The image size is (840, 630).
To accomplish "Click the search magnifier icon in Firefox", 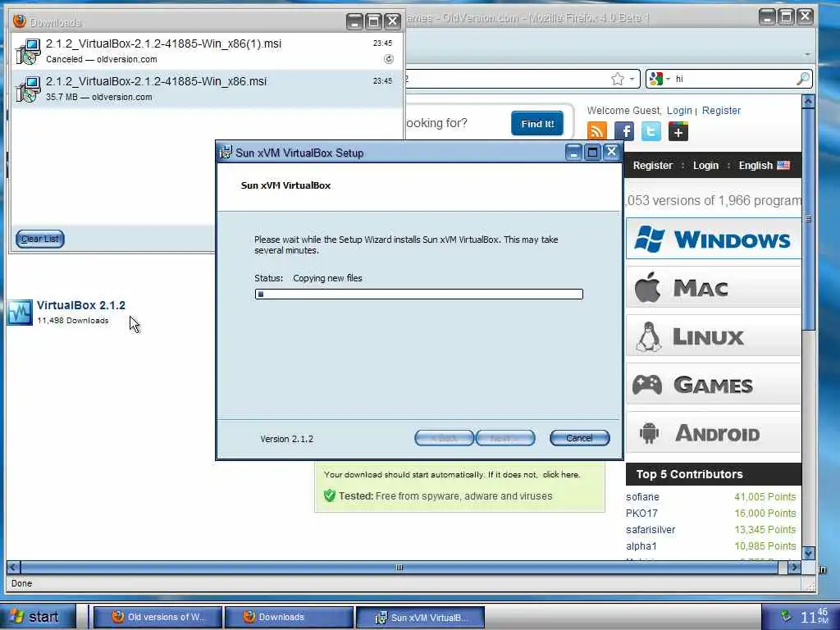I will (803, 80).
